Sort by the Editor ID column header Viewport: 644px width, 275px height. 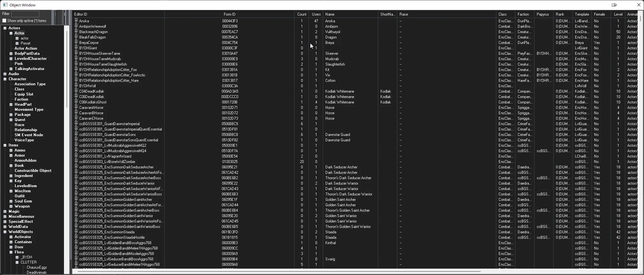point(118,14)
